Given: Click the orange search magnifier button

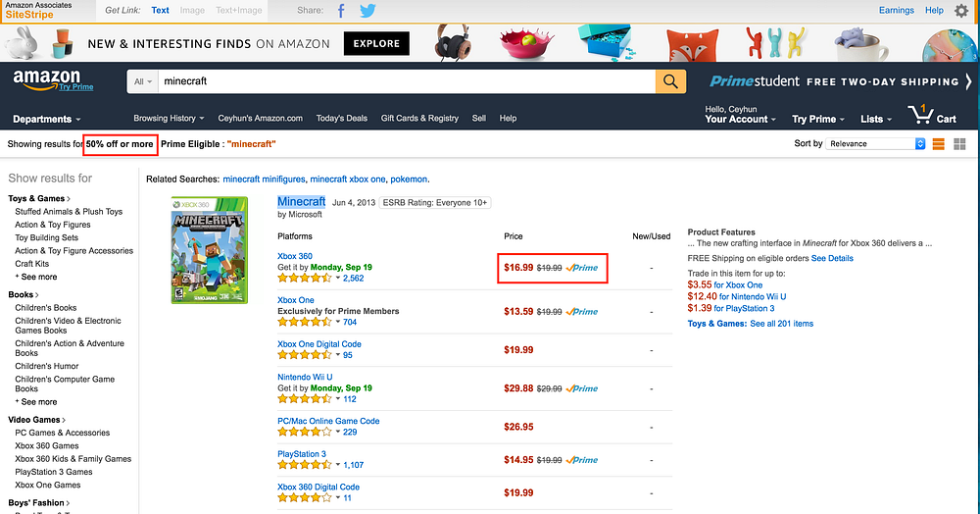Looking at the screenshot, I should coord(670,81).
